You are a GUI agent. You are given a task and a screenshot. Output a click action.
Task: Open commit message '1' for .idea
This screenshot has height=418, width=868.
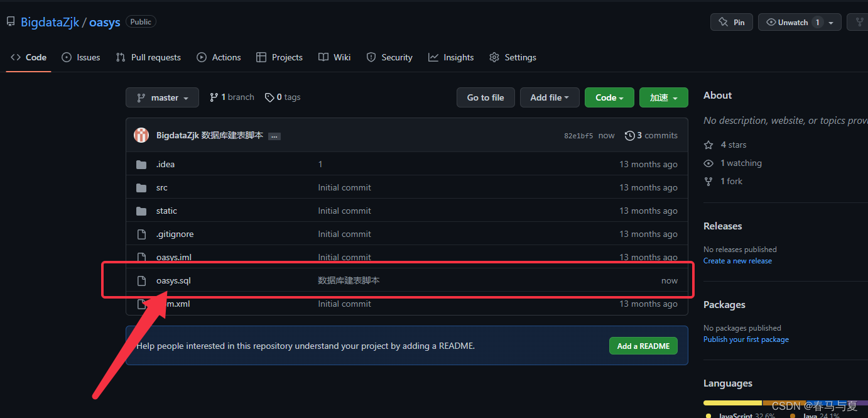tap(320, 164)
